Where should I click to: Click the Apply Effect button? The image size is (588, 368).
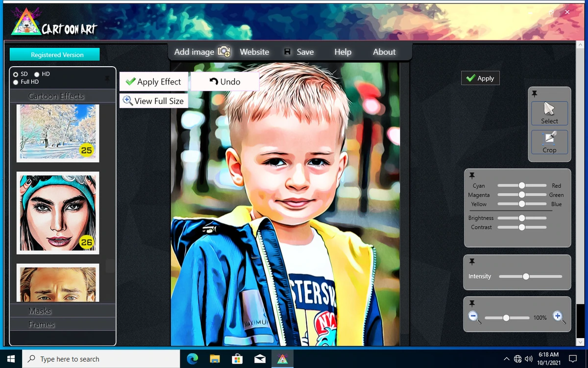[154, 81]
